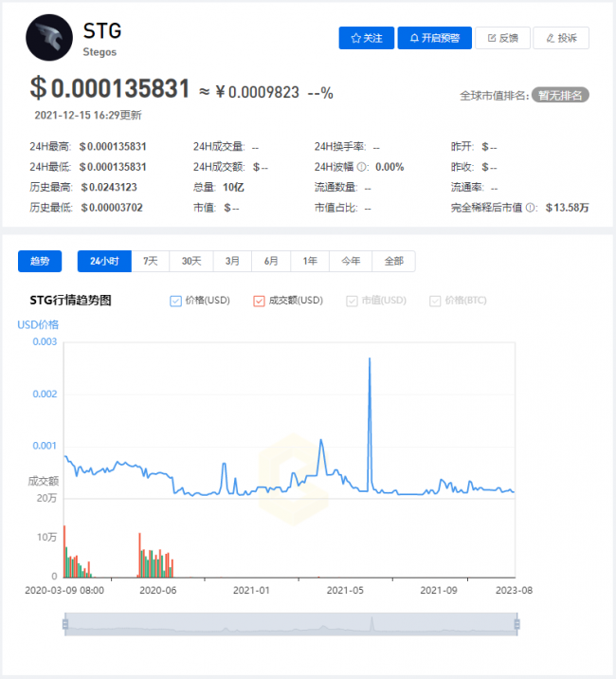The image size is (616, 679).
Task: Click the 关注 follow button with star
Action: coord(366,38)
